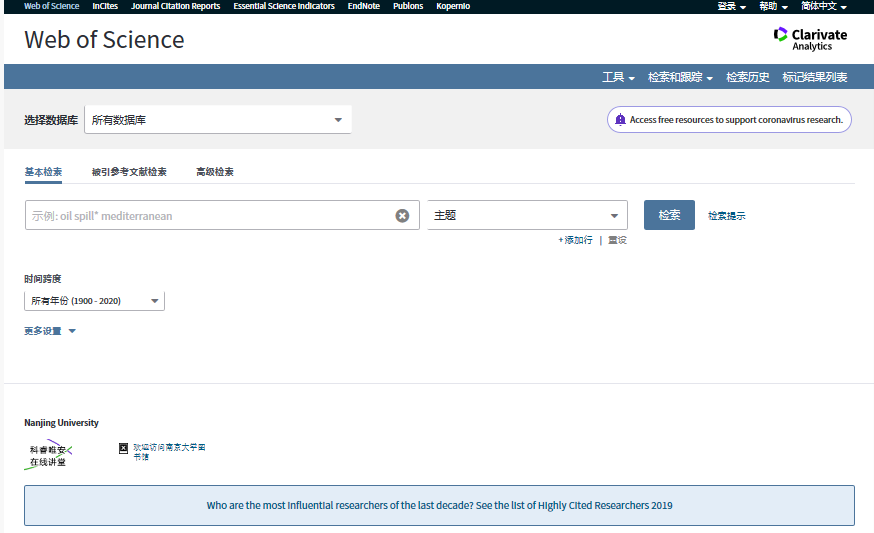Open the 检索和跟踪 menu
The width and height of the screenshot is (874, 533).
680,77
